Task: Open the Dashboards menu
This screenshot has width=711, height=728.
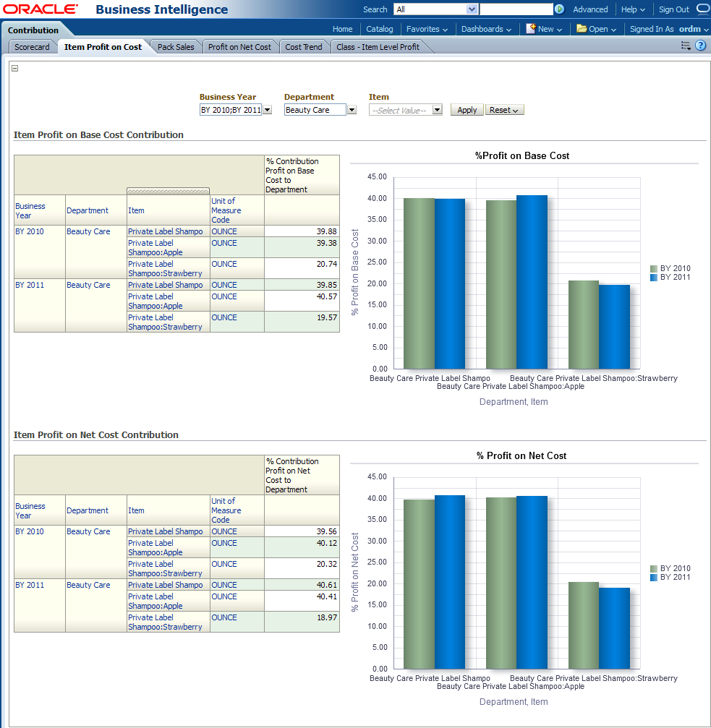Action: coord(486,29)
